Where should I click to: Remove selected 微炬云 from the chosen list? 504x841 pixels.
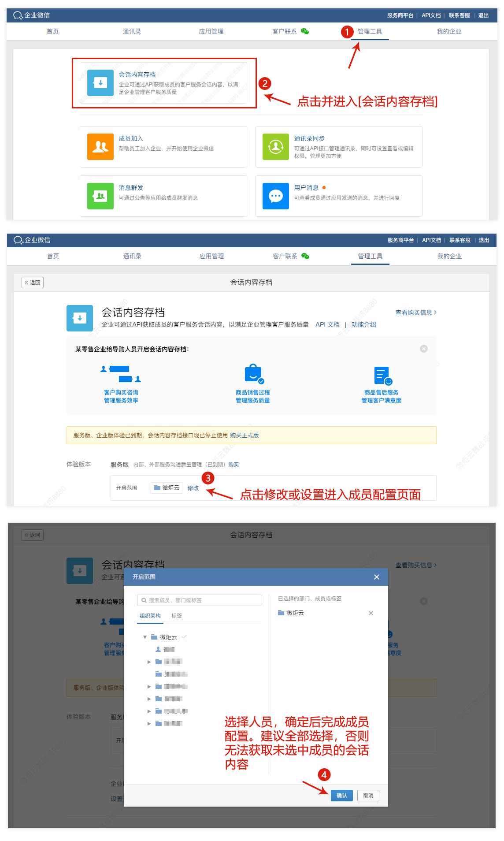click(371, 613)
